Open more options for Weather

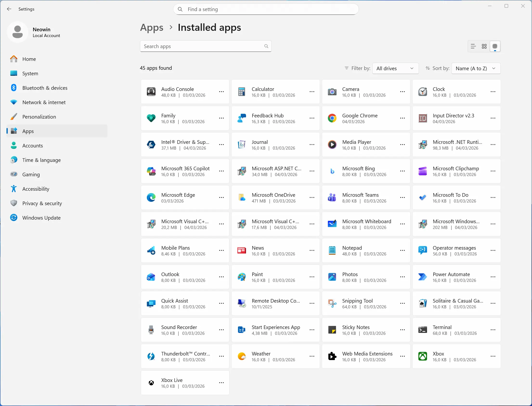(x=312, y=356)
